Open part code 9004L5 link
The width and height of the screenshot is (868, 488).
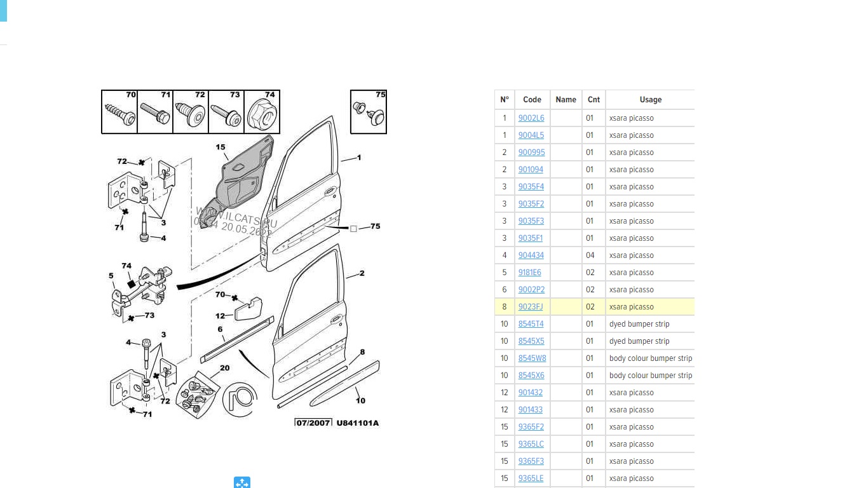[531, 135]
